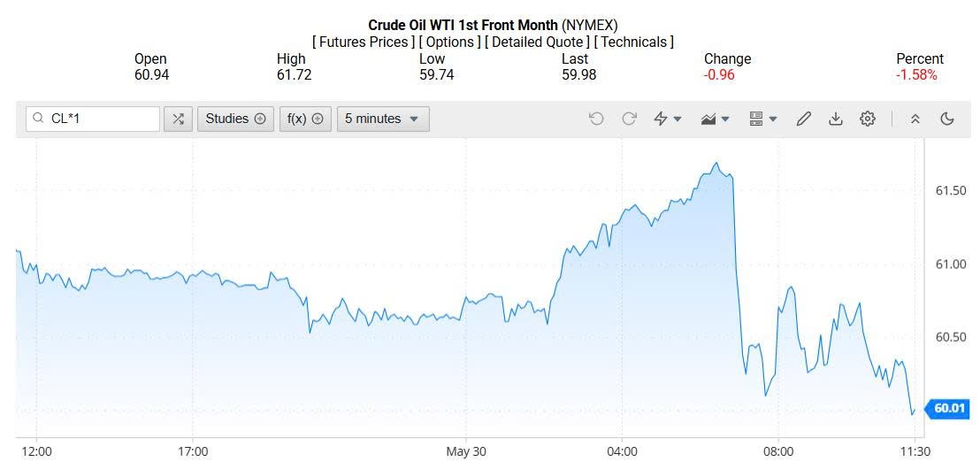
Task: Click the 60.01 current price label
Action: tap(948, 408)
